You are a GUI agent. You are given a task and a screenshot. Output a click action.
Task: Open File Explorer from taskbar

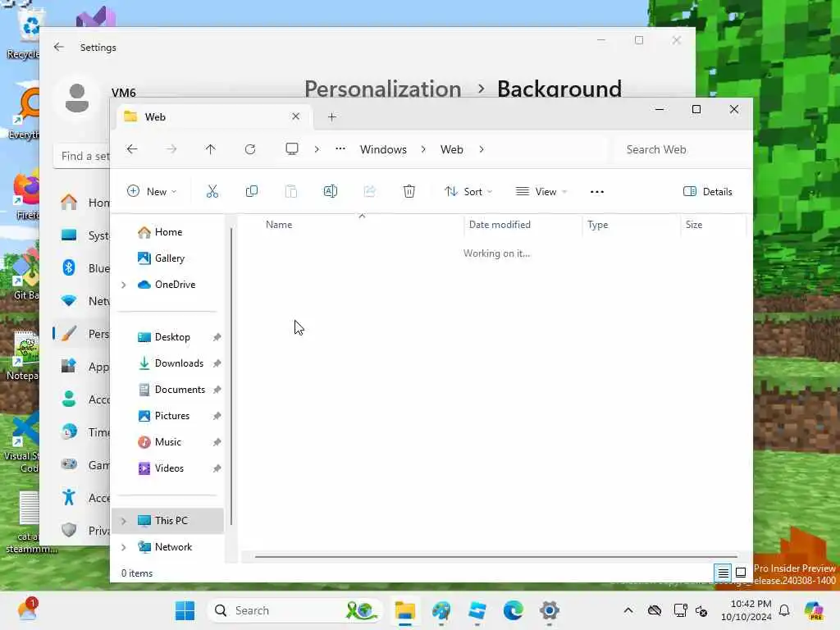tap(405, 610)
